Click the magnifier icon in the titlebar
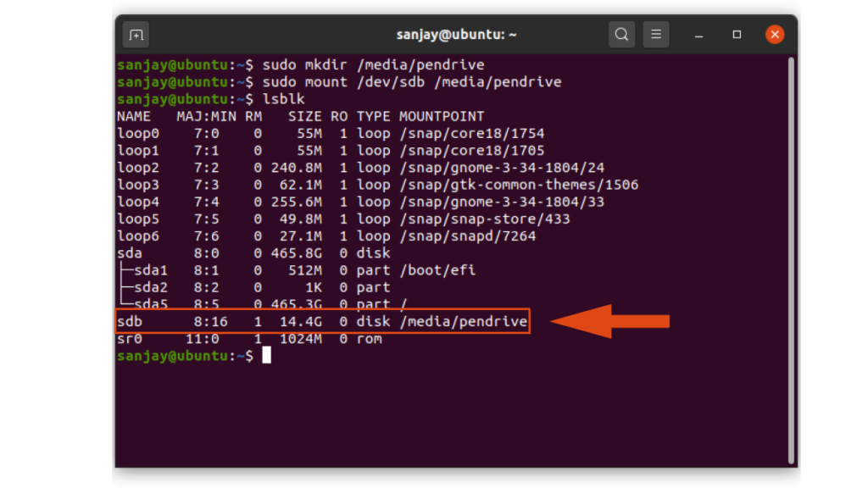Viewport: 868px width, 488px height. 621,34
